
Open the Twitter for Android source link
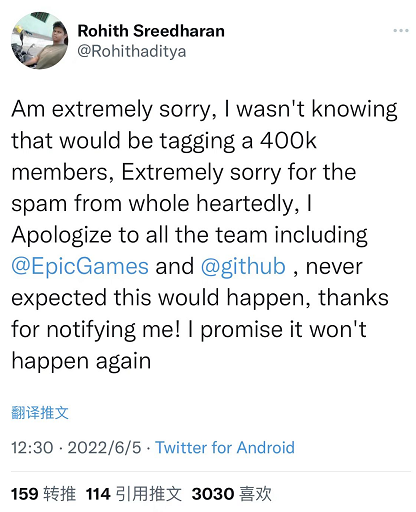pyautogui.click(x=225, y=447)
